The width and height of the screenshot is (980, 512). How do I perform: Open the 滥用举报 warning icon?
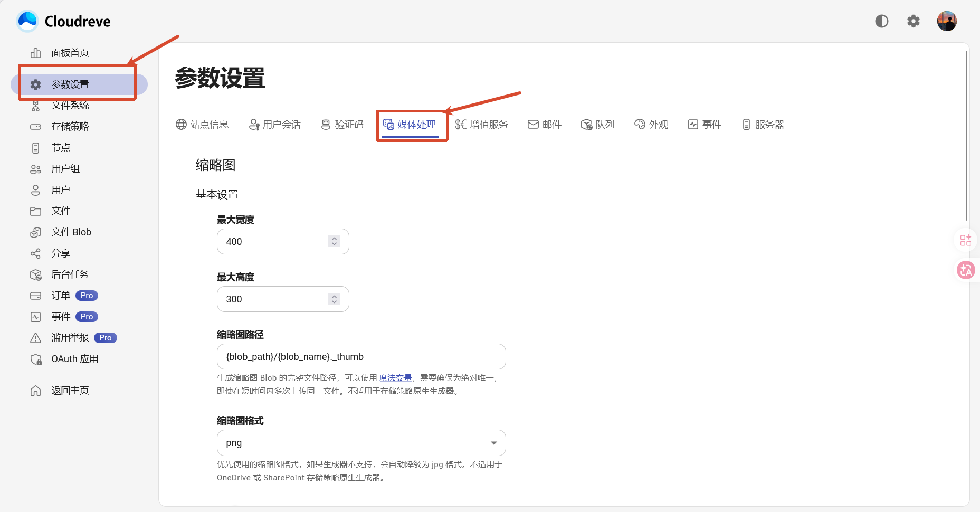pos(36,338)
